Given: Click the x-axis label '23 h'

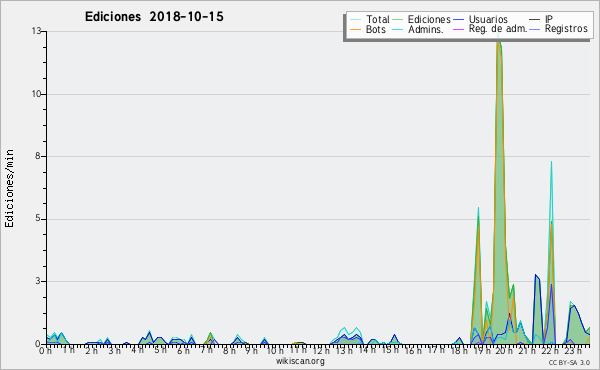Looking at the screenshot, I should tap(573, 351).
